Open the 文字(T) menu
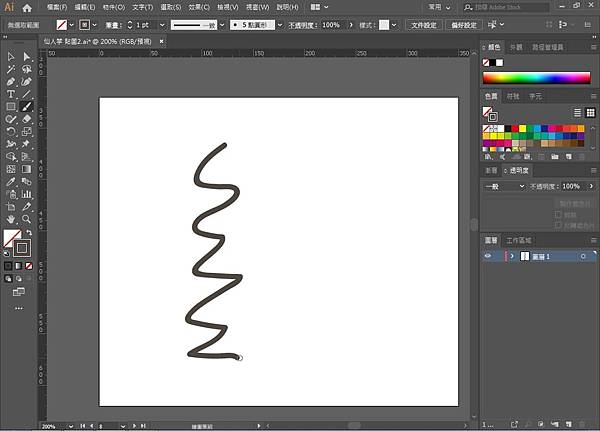600x431 pixels. click(142, 7)
